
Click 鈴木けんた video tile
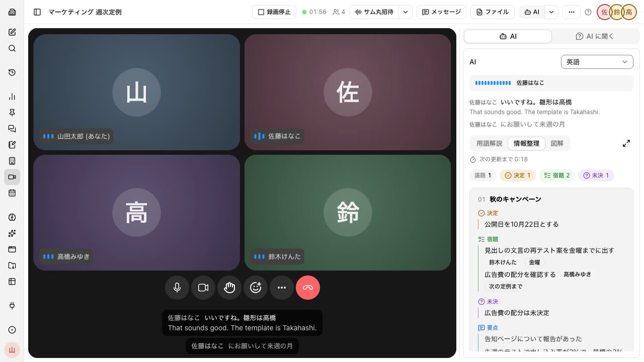[x=348, y=213]
